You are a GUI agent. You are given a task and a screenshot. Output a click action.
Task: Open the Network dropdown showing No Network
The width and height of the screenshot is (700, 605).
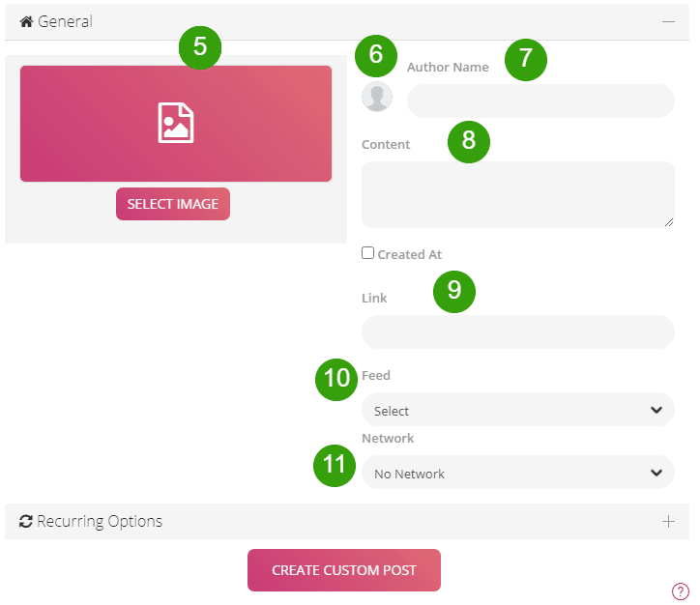[x=503, y=473]
